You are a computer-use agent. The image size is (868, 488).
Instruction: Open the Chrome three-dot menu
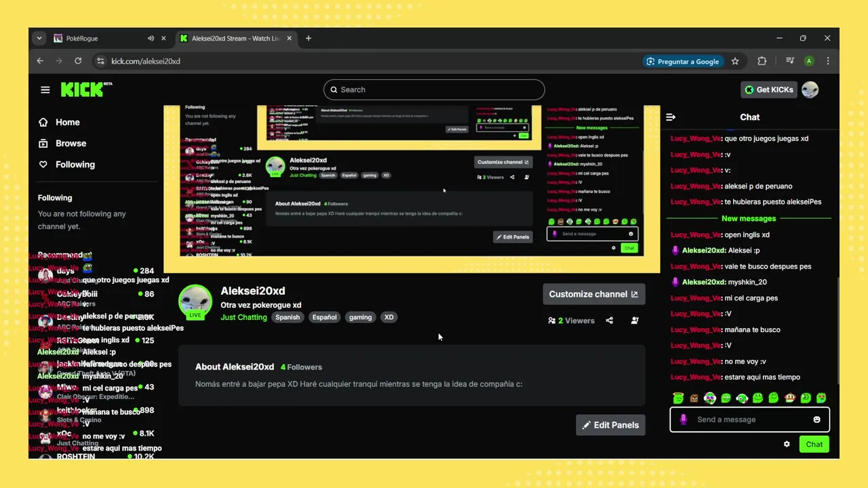click(x=828, y=61)
